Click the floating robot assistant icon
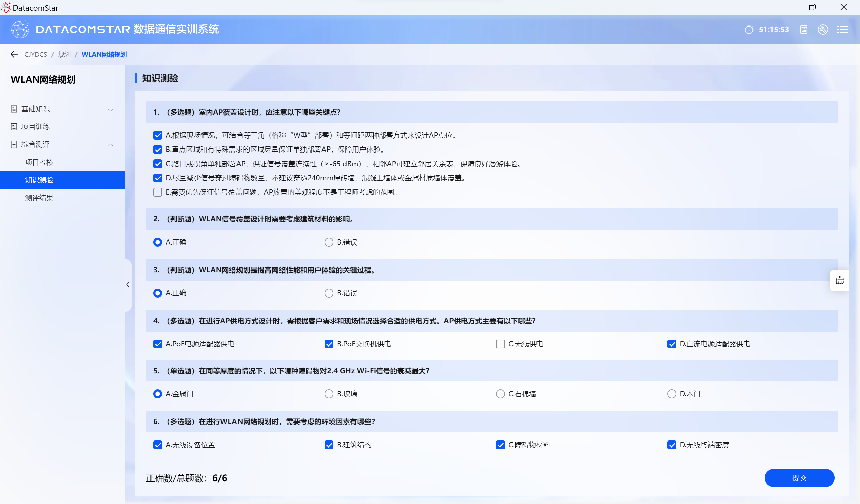This screenshot has width=860, height=504. (x=840, y=280)
